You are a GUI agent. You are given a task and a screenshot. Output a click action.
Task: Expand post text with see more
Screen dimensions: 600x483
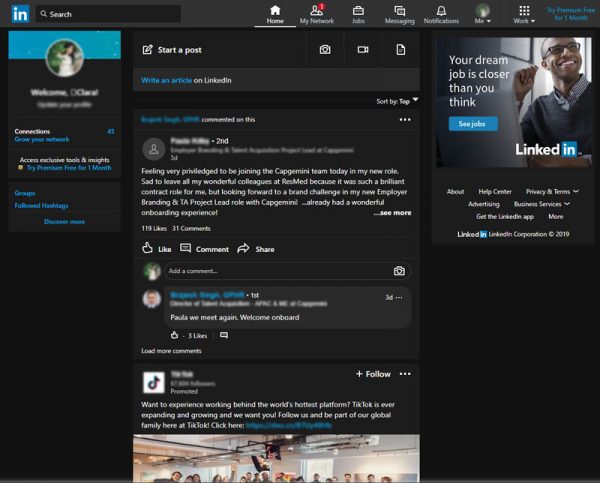pos(392,213)
